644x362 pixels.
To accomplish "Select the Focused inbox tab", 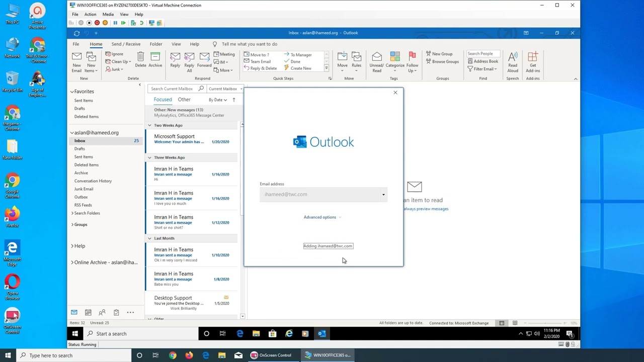I will (x=163, y=100).
